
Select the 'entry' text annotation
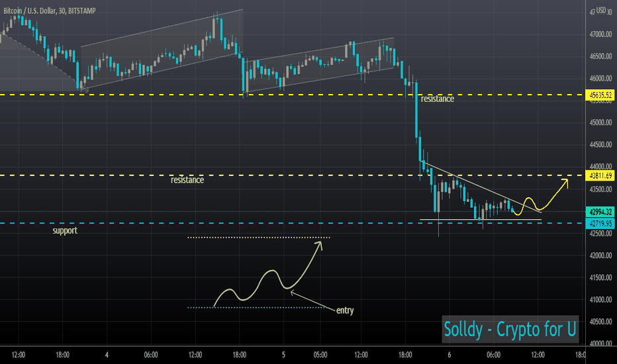click(345, 310)
